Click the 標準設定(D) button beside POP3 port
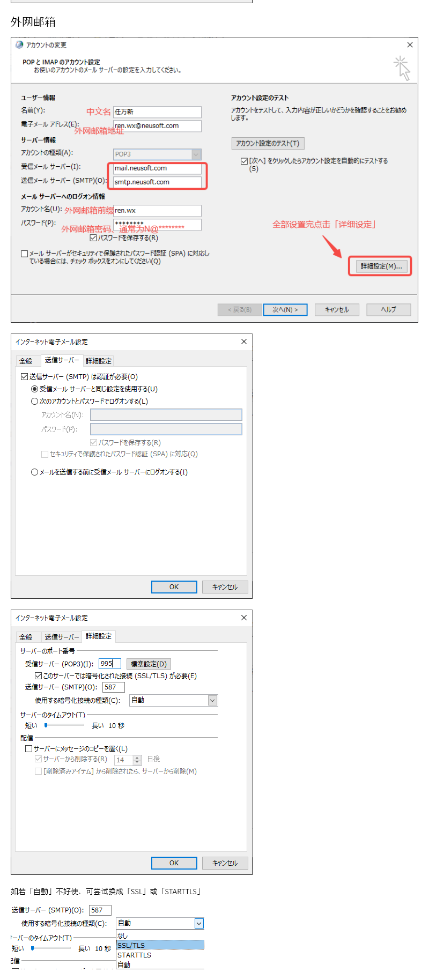Screen dimensions: 429x980 tap(149, 664)
